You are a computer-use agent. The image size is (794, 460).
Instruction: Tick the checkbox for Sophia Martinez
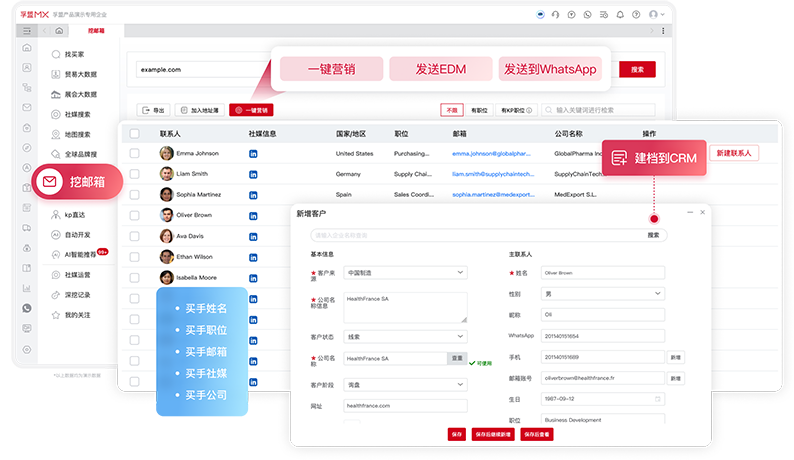pyautogui.click(x=134, y=195)
